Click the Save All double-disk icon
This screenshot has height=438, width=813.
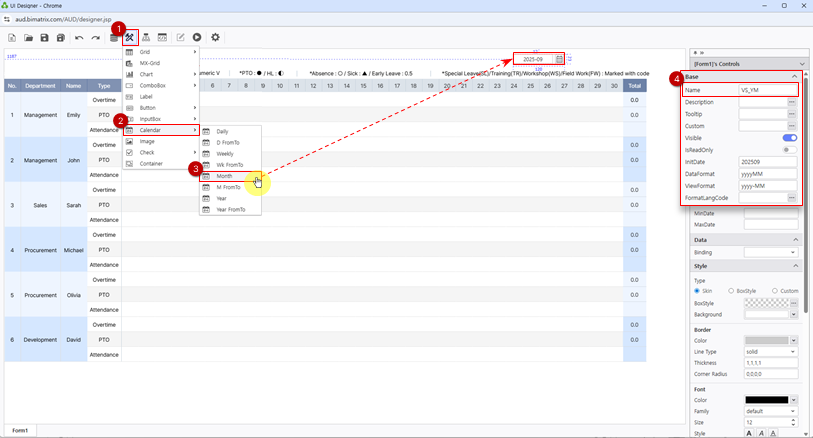click(x=61, y=37)
